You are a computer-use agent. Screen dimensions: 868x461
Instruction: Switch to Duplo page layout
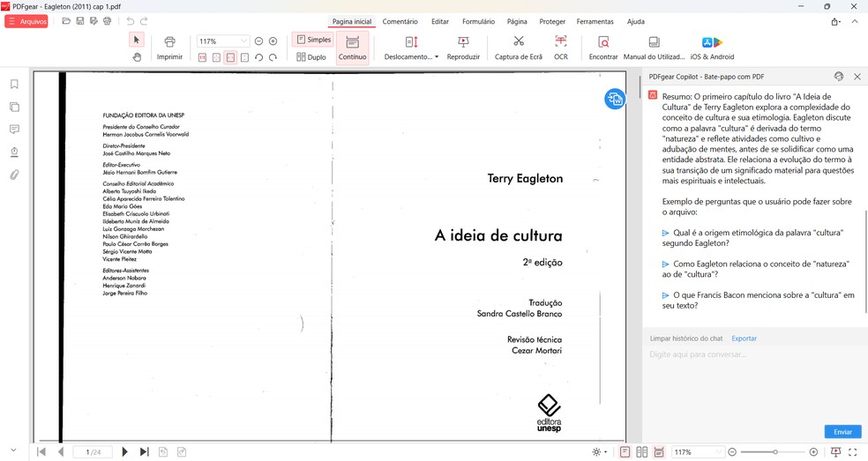coord(311,56)
